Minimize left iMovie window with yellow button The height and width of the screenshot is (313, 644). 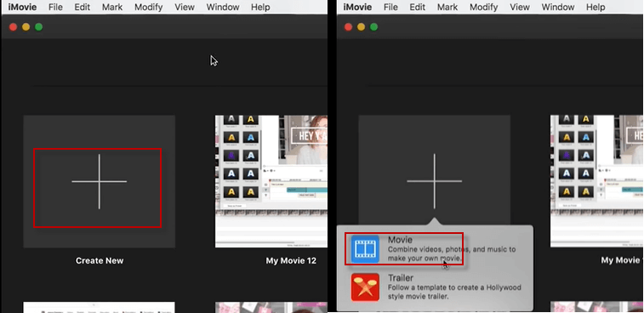tap(26, 27)
